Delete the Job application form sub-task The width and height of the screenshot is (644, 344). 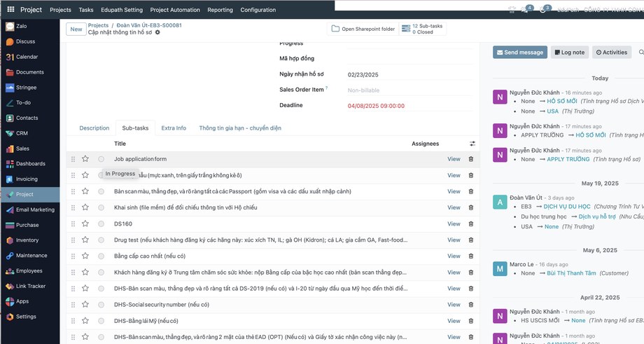click(471, 159)
